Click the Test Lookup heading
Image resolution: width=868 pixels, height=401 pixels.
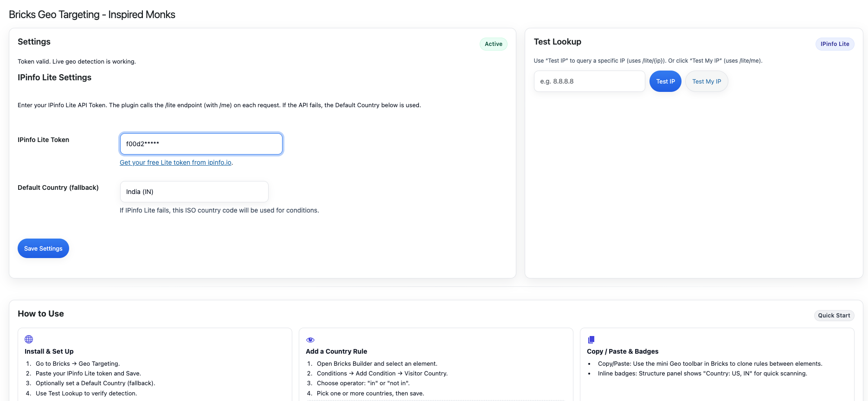coord(557,42)
